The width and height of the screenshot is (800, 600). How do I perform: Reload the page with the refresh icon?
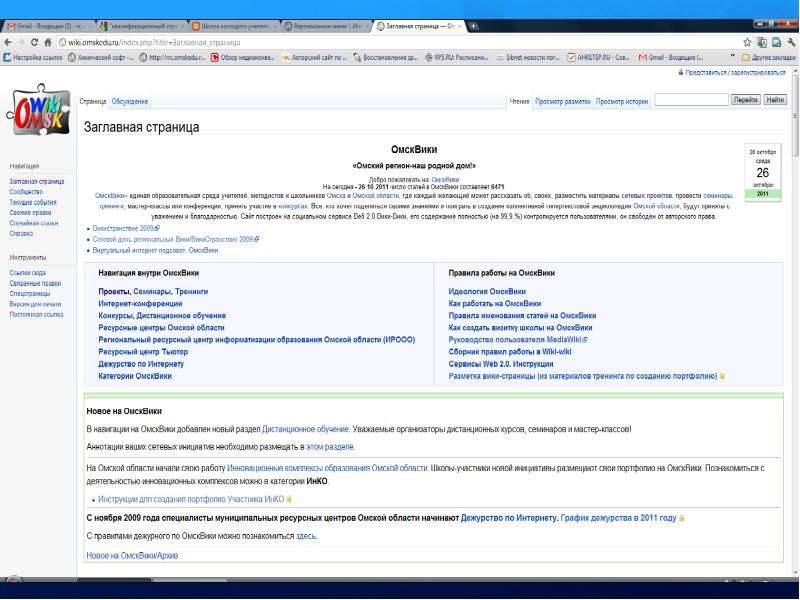[x=34, y=42]
